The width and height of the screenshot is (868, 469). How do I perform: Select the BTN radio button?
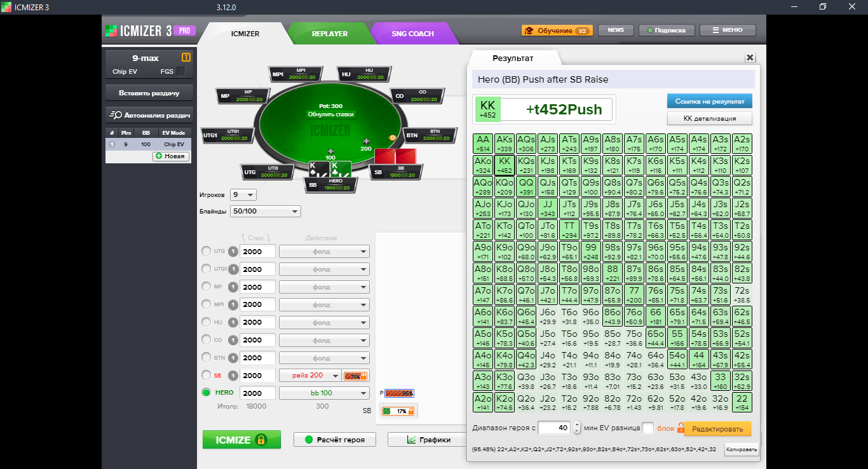pyautogui.click(x=206, y=358)
